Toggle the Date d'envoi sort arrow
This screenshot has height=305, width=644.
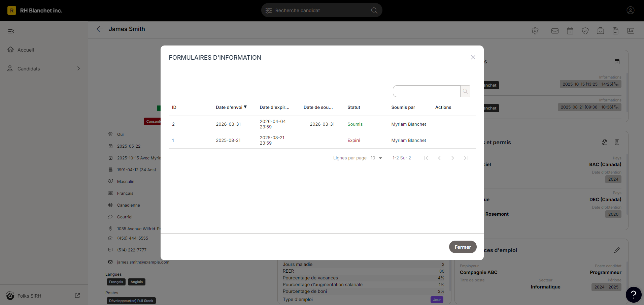tap(245, 107)
